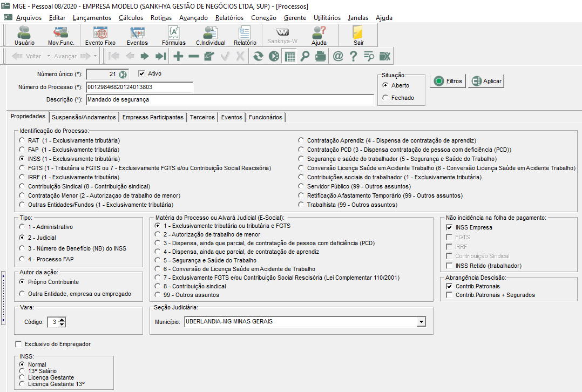Image resolution: width=582 pixels, height=392 pixels.
Task: Click the Eventos tab
Action: [x=232, y=117]
